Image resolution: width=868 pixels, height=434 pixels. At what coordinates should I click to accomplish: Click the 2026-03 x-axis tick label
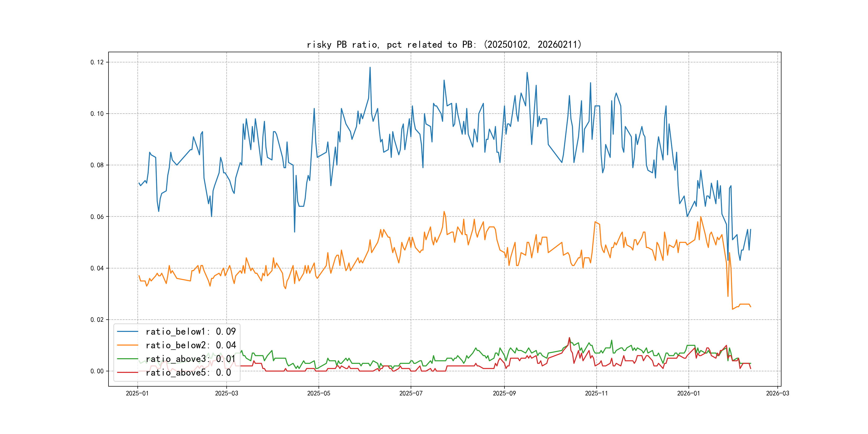(x=777, y=393)
